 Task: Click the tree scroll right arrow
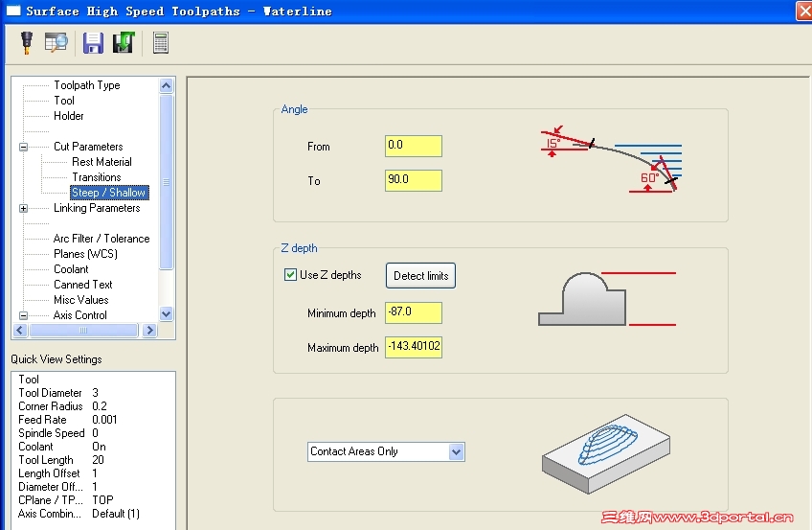click(x=149, y=330)
